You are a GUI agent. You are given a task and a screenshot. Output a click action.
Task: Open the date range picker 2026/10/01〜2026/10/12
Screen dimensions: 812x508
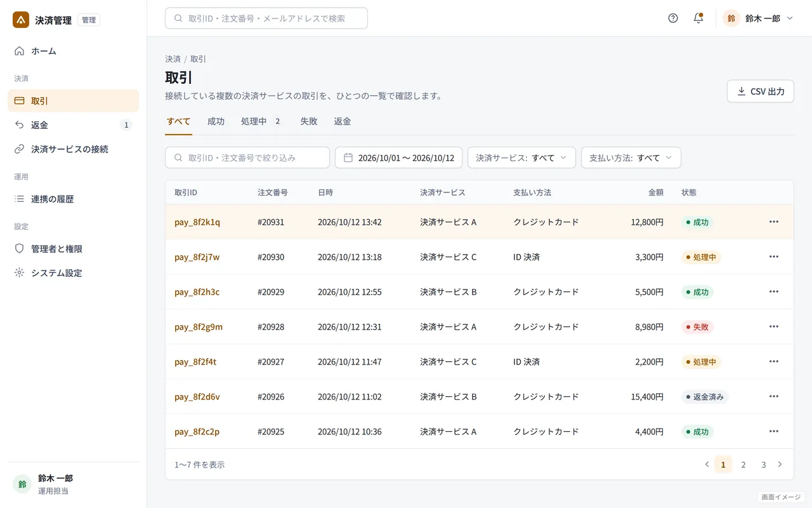pos(398,157)
